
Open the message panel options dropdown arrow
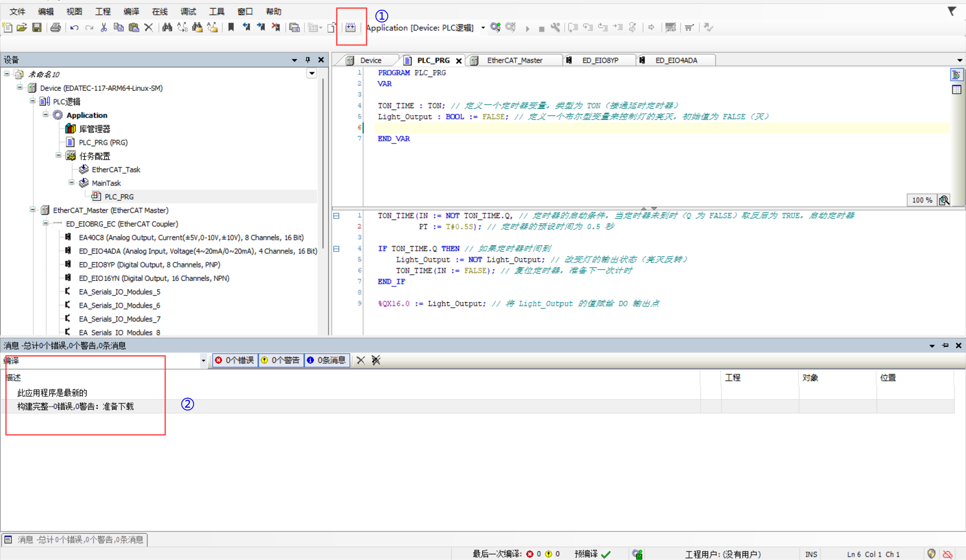pos(932,346)
